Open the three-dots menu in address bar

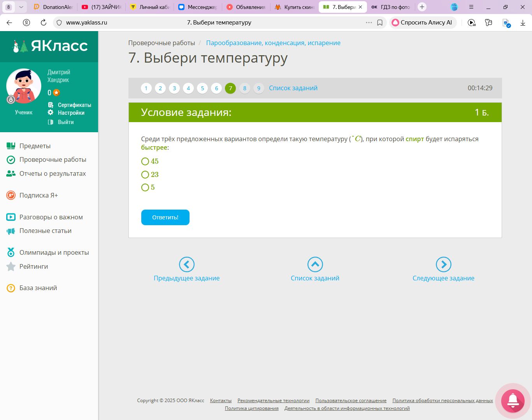click(x=369, y=23)
